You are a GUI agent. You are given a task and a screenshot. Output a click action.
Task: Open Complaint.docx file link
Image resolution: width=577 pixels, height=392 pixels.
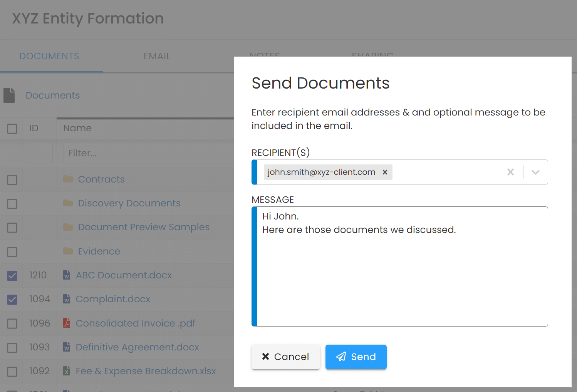coord(113,299)
